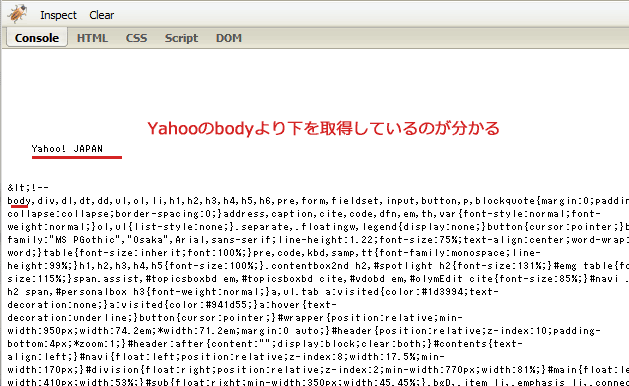Image resolution: width=629 pixels, height=386 pixels.
Task: Click the Firebug bug icon
Action: click(x=16, y=14)
